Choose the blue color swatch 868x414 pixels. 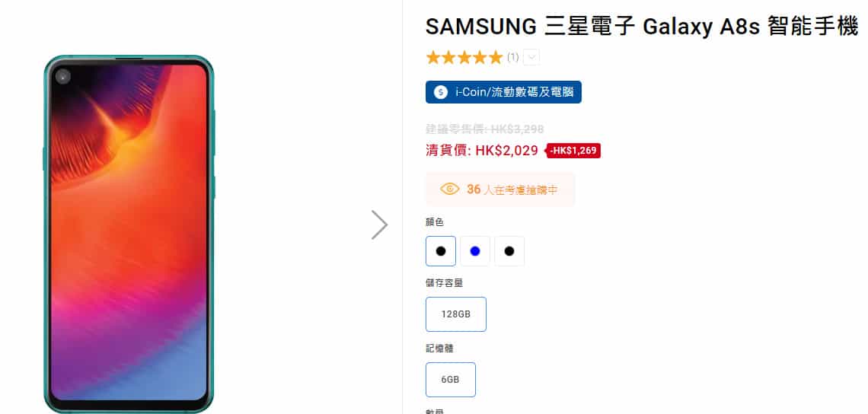(475, 251)
